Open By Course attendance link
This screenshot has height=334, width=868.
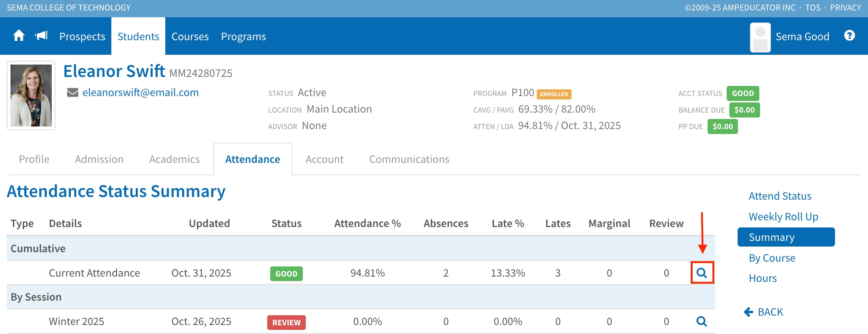point(772,258)
